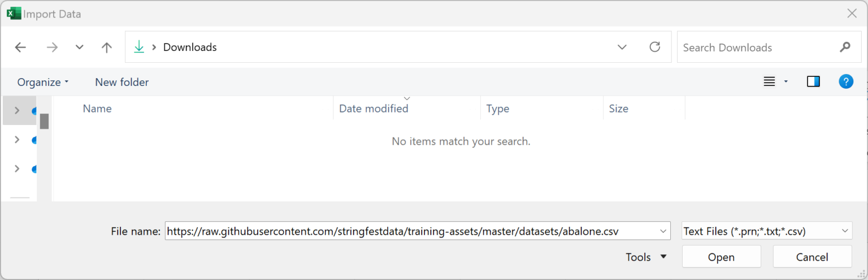Toggle the preview pane icon
The height and width of the screenshot is (280, 868).
click(813, 82)
